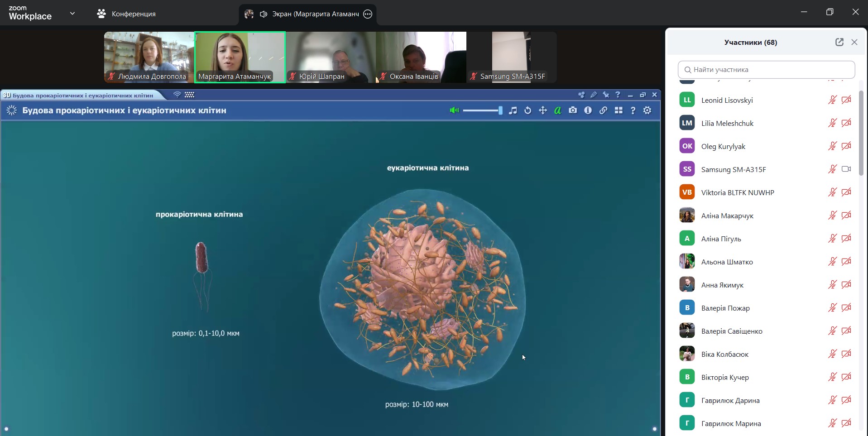868x436 pixels.
Task: Click the music note icon in toolbar
Action: 513,110
